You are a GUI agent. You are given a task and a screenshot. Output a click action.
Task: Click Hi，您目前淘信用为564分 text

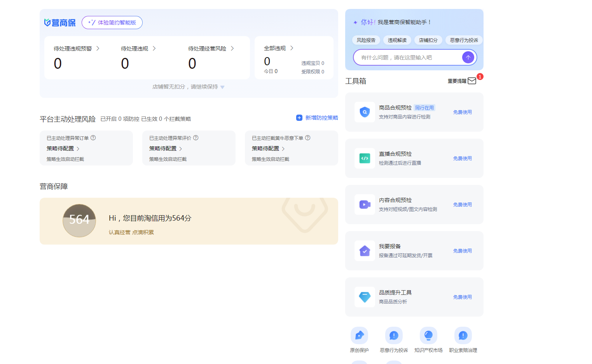click(x=150, y=218)
